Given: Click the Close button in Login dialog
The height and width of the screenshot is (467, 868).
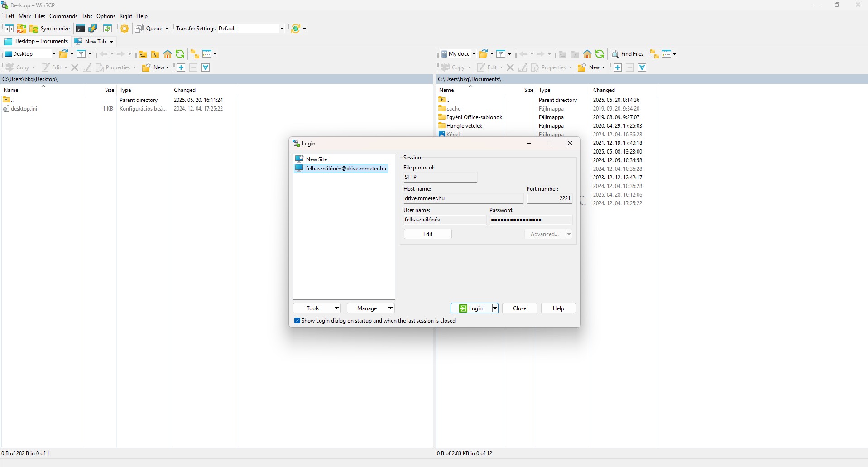Looking at the screenshot, I should (520, 308).
